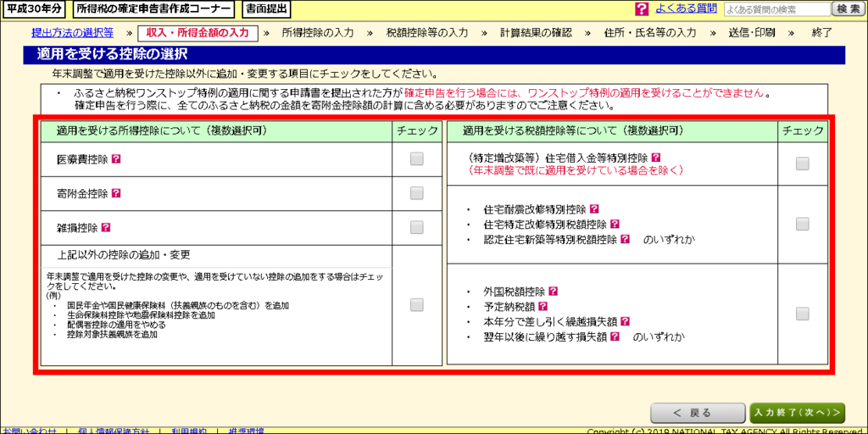
Task: Check the 外国税額控除 group checkbox
Action: (802, 314)
